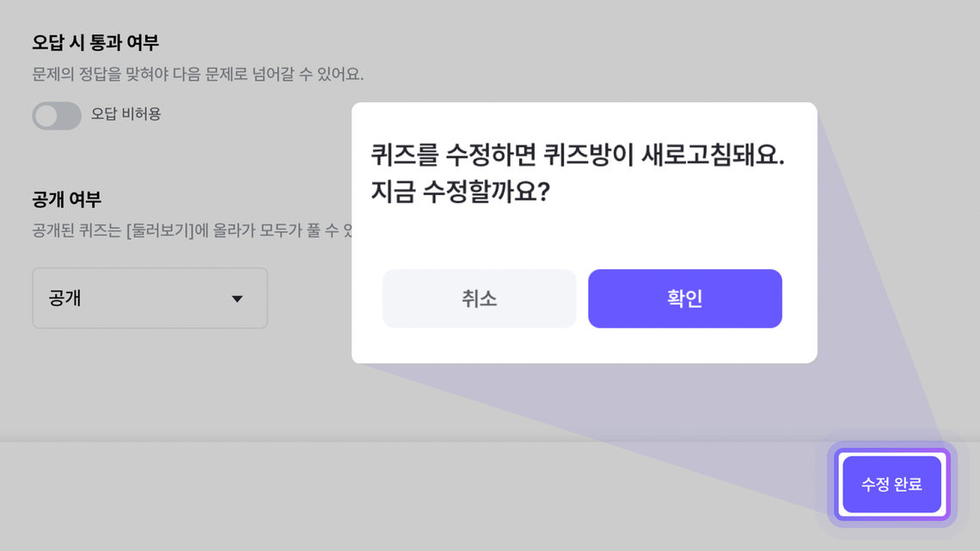Screen dimensions: 980x551
Task: Click the 수정 완료 button
Action: pos(891,485)
